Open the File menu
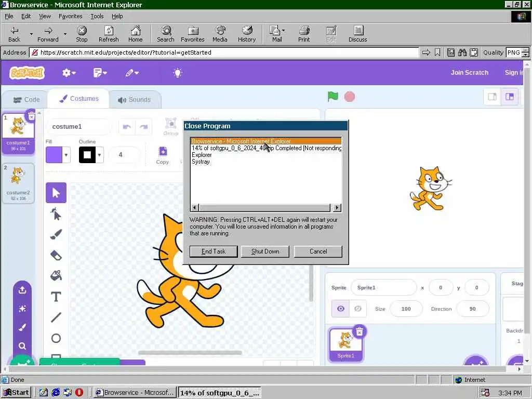The image size is (532, 399). pos(9,16)
